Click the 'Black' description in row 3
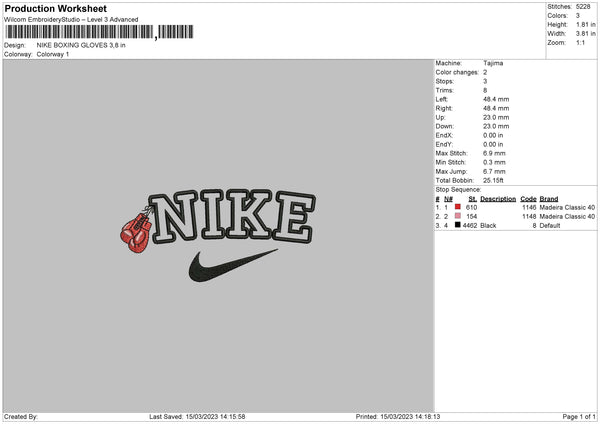 [488, 225]
